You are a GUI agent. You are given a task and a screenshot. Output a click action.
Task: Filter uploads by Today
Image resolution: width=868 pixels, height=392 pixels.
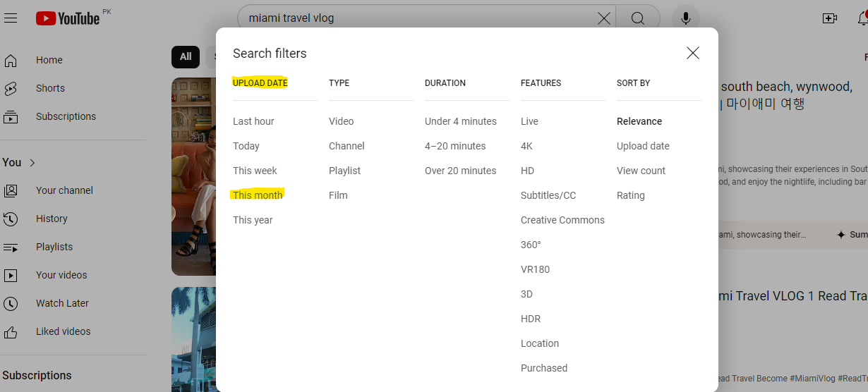tap(246, 146)
